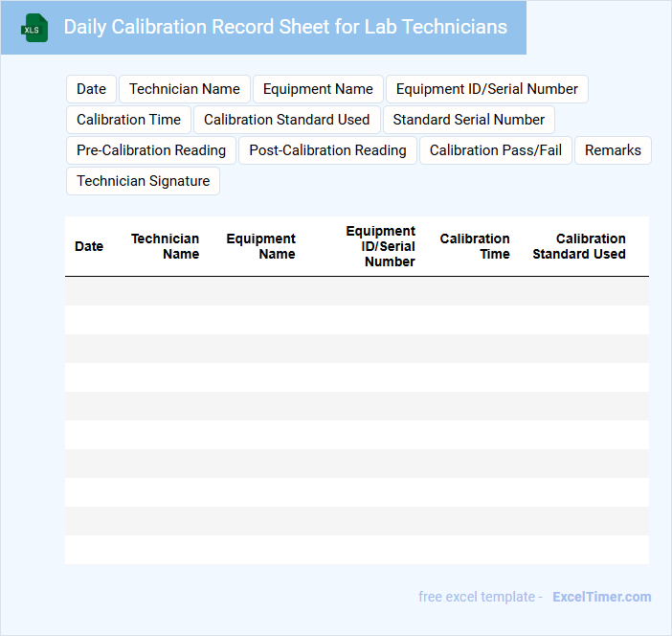Select the Equipment Name column header
This screenshot has width=672, height=636.
261,246
